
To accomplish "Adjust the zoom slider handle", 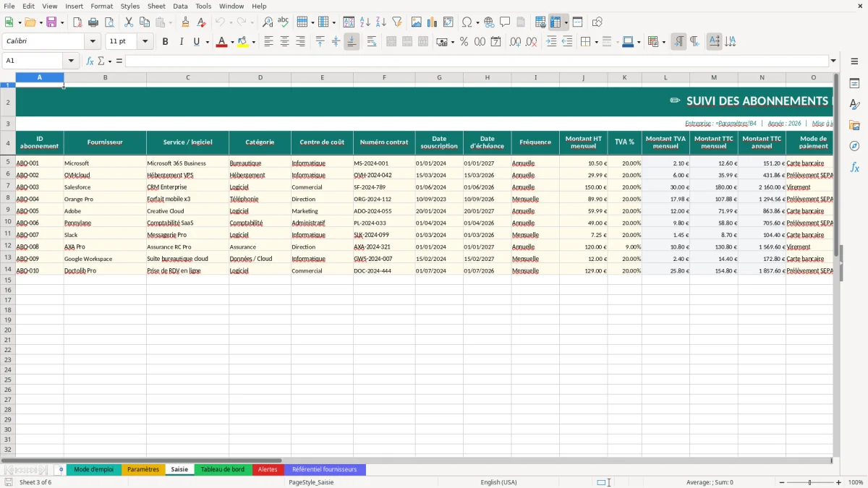I will pos(810,482).
